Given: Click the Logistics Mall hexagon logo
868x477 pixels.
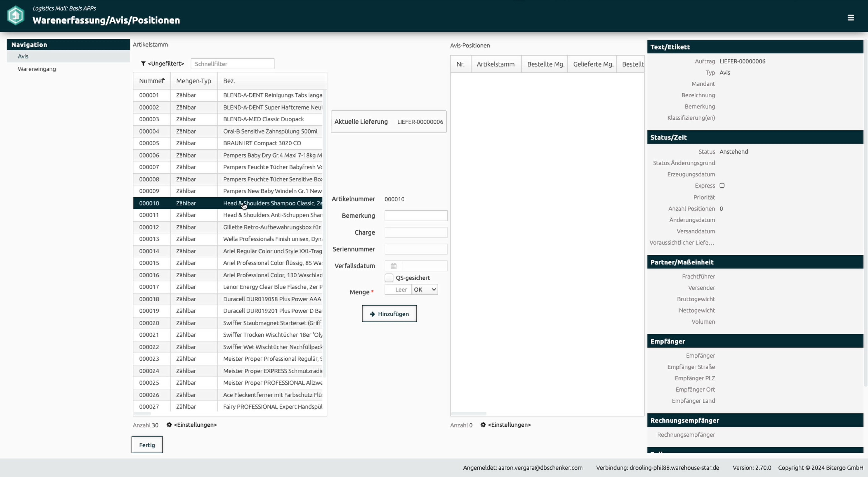Looking at the screenshot, I should tap(16, 16).
